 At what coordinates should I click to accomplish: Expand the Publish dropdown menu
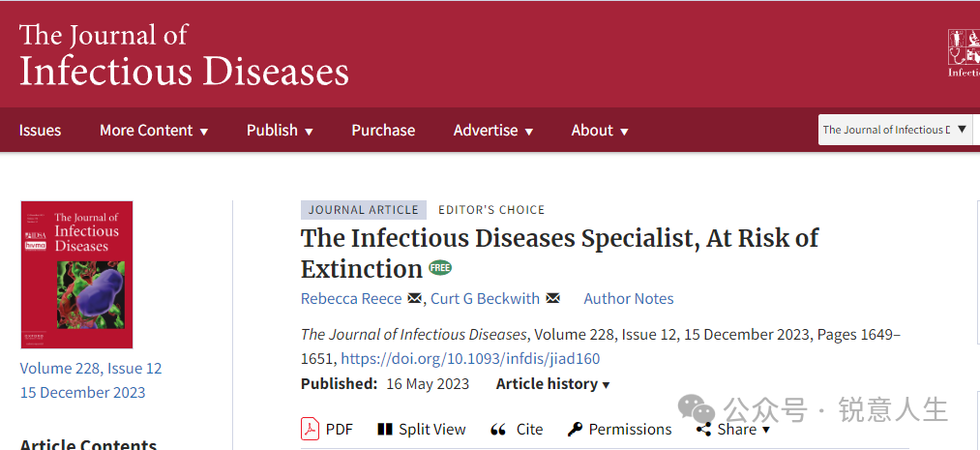tap(280, 131)
